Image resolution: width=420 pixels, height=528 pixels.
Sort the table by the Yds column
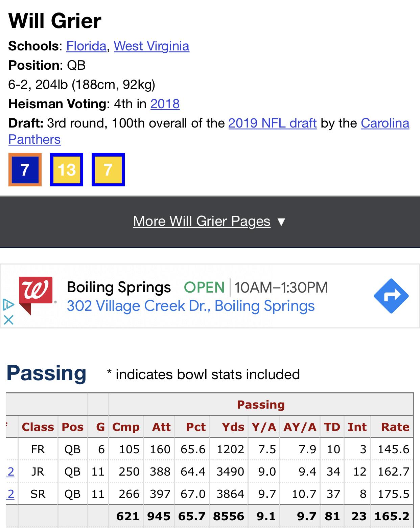(x=233, y=427)
